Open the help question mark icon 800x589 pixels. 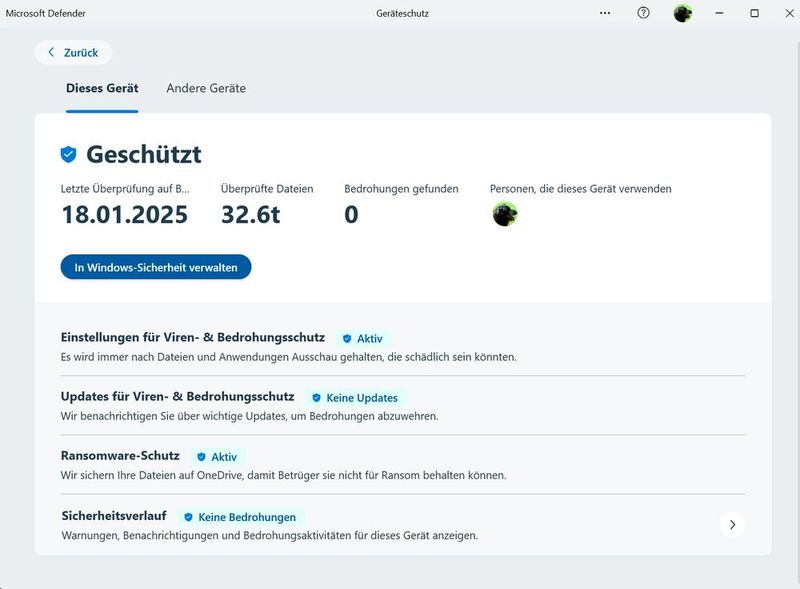[643, 13]
